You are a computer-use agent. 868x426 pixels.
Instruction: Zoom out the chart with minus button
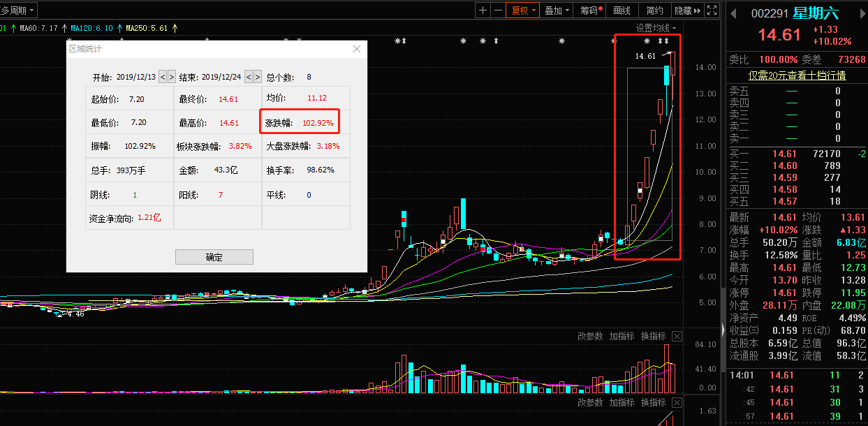(x=498, y=10)
